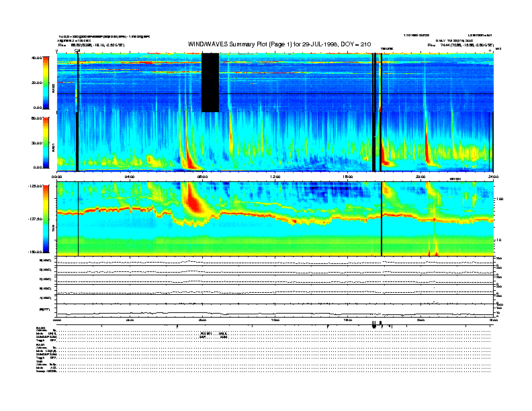
Task: Click the intense red burst in the TNR panel
Action: 192,200
